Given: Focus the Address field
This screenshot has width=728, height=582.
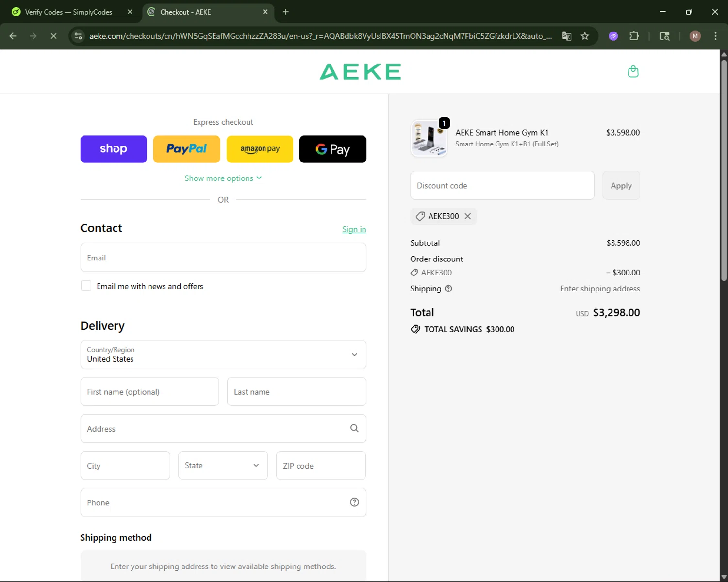Looking at the screenshot, I should [x=223, y=429].
